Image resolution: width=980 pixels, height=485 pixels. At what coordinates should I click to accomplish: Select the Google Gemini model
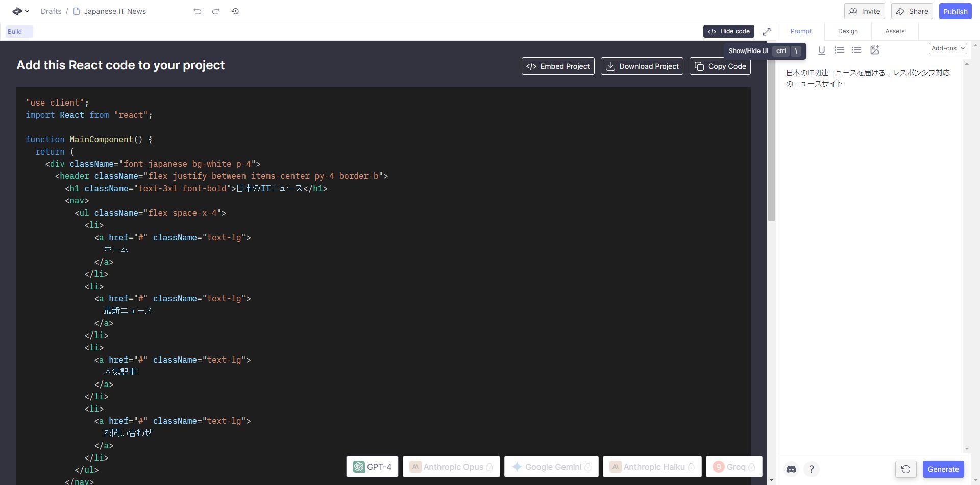[x=551, y=467]
